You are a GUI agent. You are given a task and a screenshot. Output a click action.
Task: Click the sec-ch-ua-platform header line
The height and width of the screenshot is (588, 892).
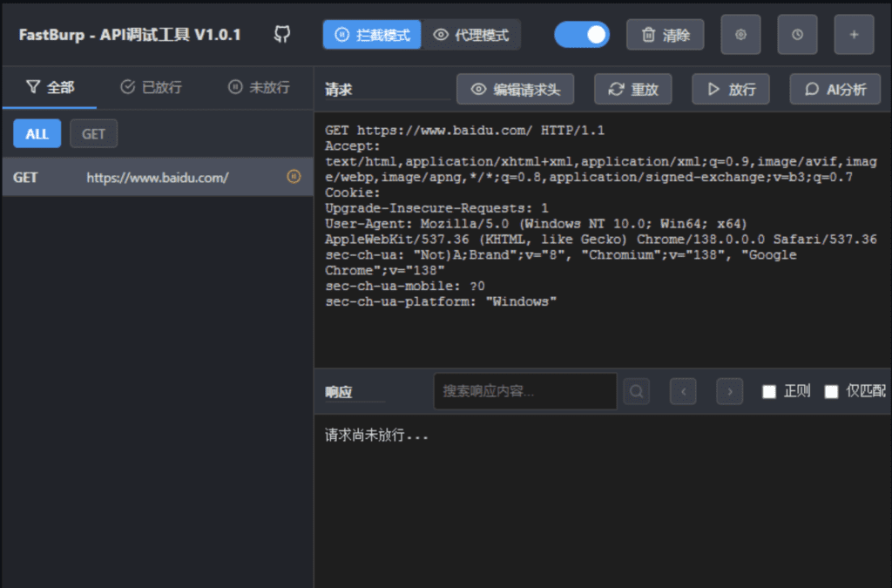441,301
